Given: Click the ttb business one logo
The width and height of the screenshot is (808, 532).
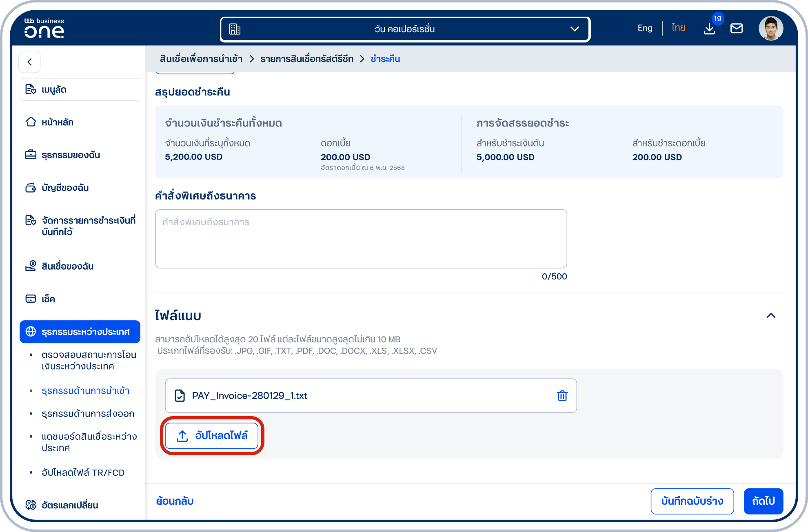Looking at the screenshot, I should [44, 28].
